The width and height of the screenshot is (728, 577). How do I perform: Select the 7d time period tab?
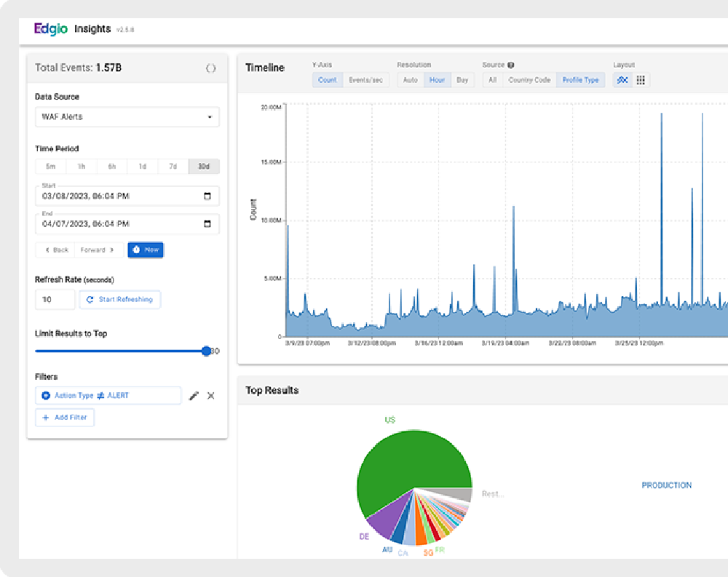173,167
